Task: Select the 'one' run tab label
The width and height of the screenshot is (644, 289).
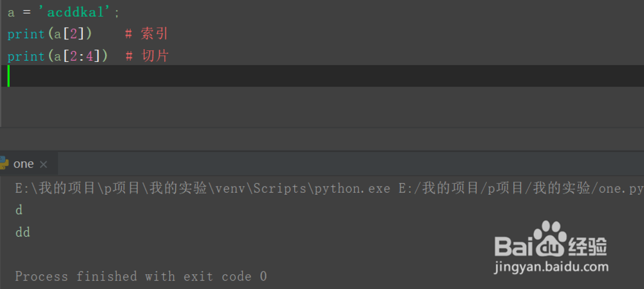Action: pos(23,164)
